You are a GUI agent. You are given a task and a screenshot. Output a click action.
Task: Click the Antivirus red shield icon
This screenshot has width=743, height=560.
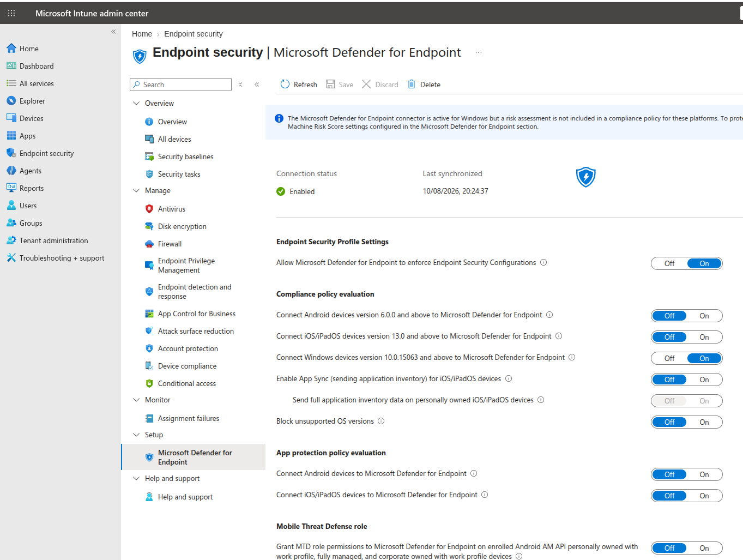[x=149, y=209]
